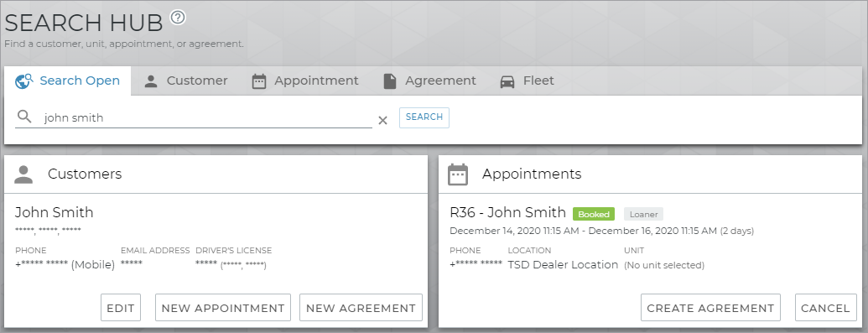
Task: Click the Appointments panel calendar icon
Action: coord(458,174)
